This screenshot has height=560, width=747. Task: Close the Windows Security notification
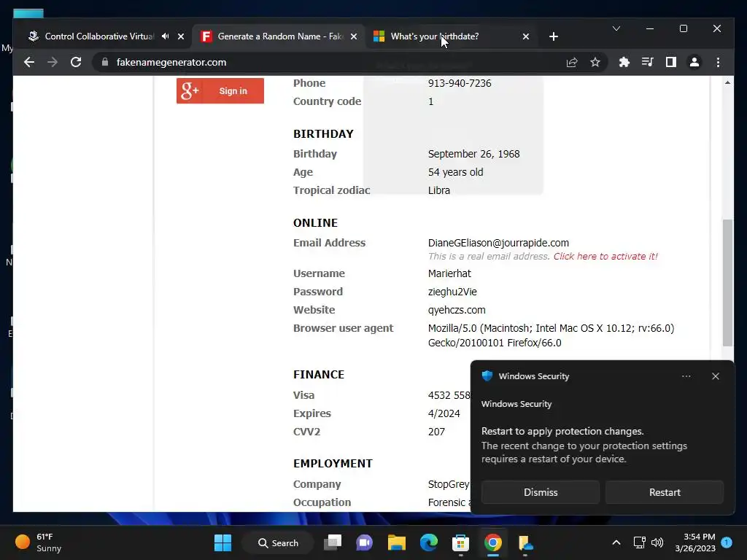tap(716, 376)
